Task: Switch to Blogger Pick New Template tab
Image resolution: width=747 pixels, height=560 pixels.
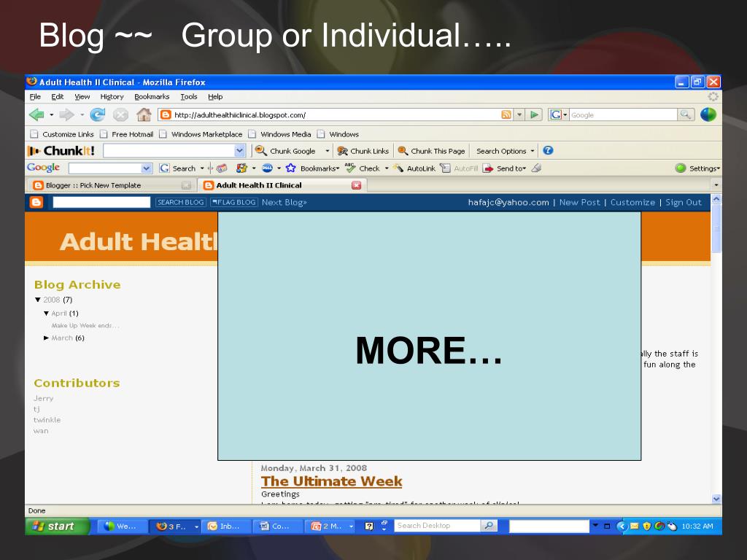Action: tap(111, 185)
